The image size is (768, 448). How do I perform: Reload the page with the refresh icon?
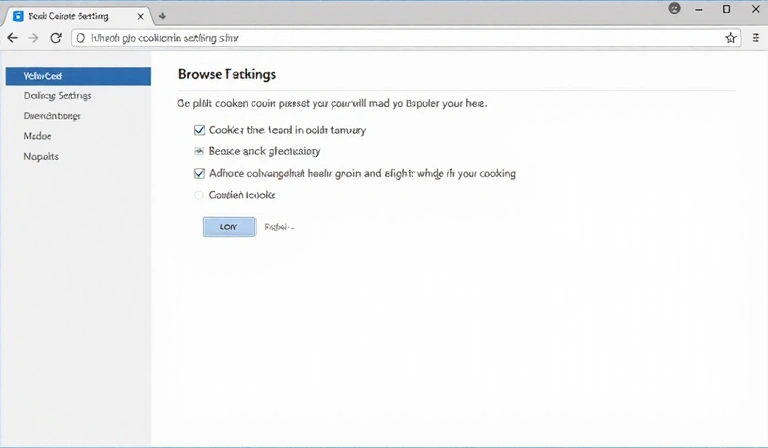(56, 38)
